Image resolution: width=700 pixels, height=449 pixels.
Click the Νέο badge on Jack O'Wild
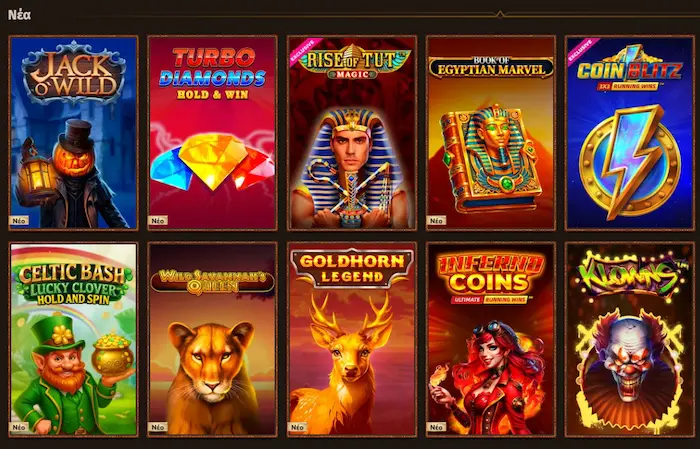click(x=19, y=220)
